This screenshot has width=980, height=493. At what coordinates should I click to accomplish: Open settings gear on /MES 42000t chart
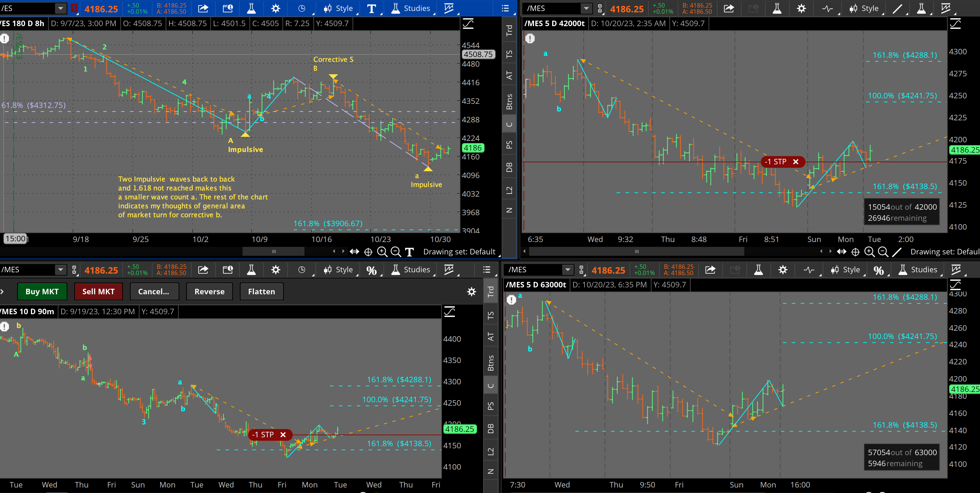coord(801,8)
